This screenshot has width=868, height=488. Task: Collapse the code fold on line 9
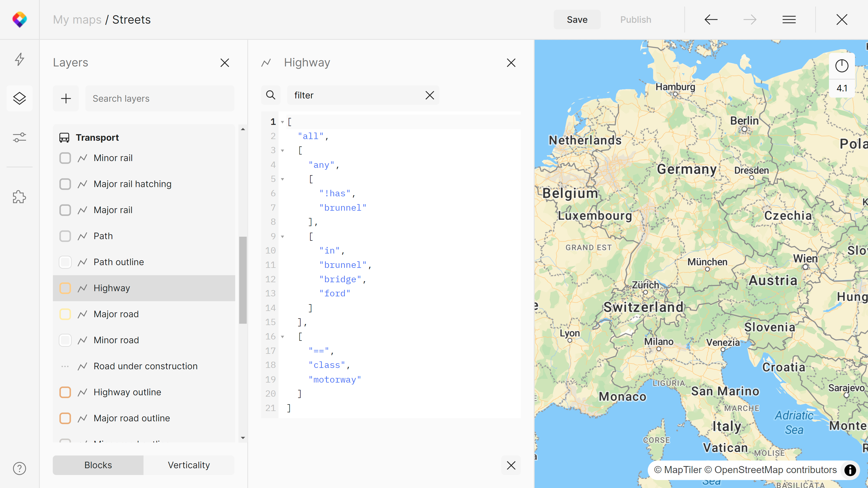pyautogui.click(x=283, y=236)
